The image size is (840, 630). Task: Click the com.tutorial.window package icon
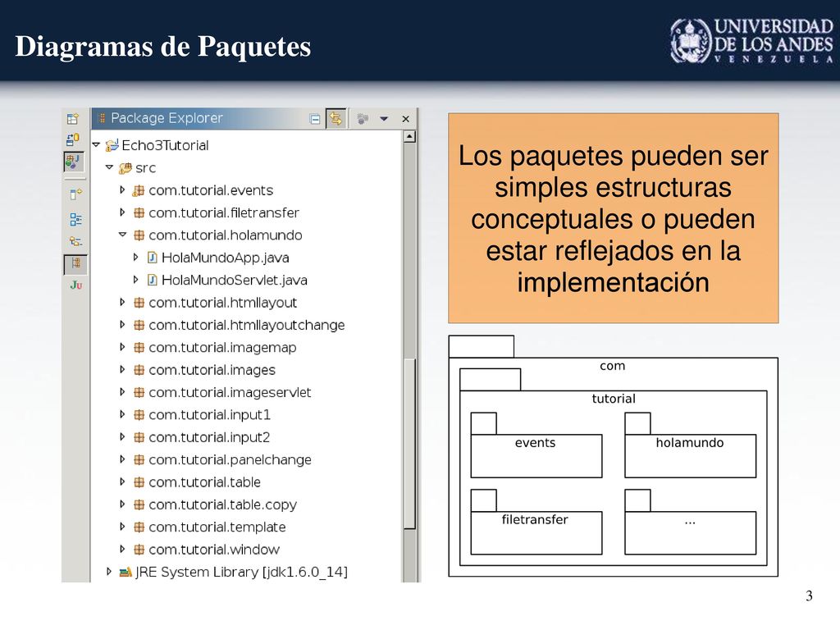click(139, 549)
